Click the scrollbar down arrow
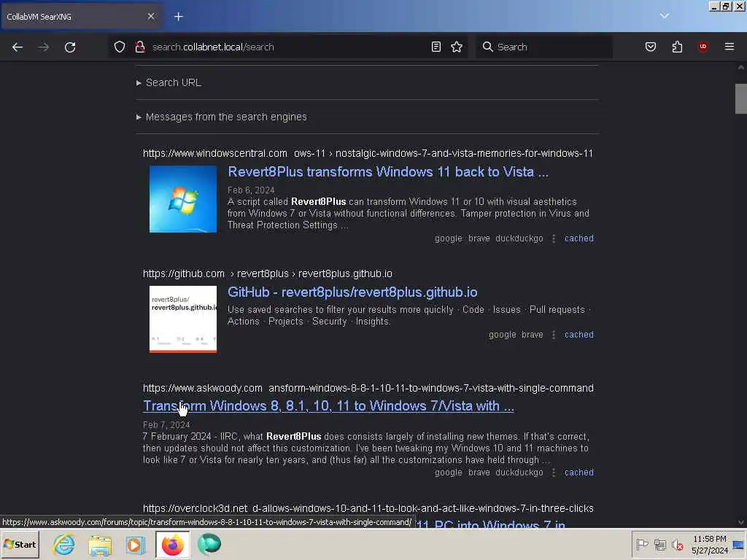747x560 pixels. point(741,522)
